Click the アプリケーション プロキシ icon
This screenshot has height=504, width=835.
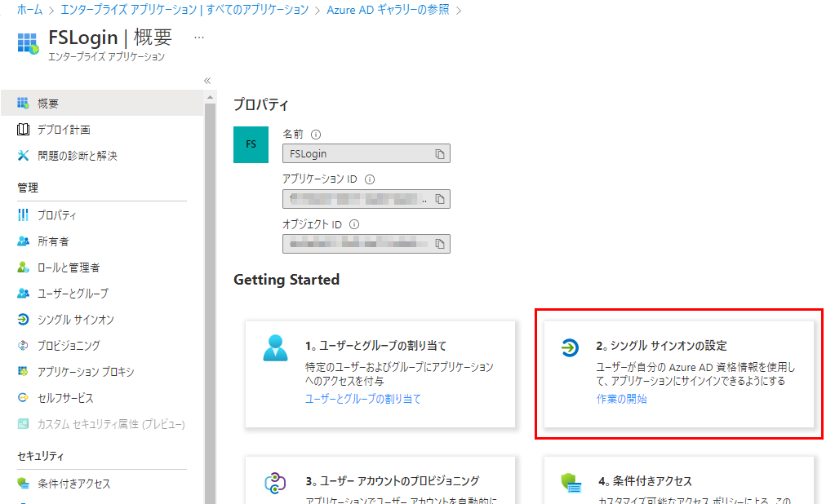click(23, 372)
